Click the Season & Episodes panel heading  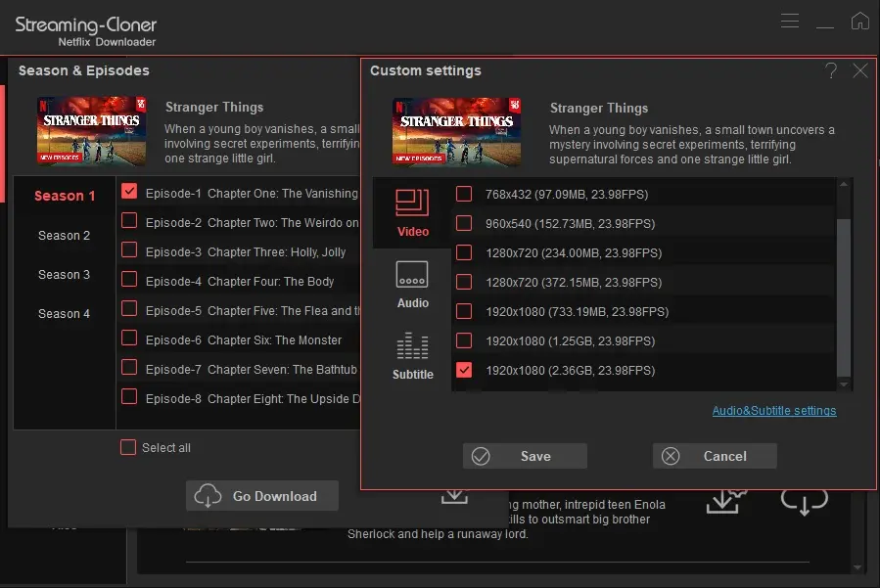click(83, 70)
